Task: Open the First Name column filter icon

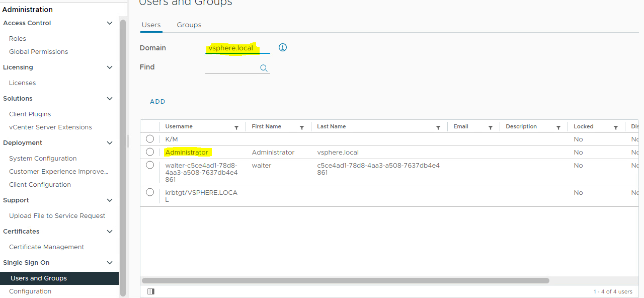Action: point(302,127)
